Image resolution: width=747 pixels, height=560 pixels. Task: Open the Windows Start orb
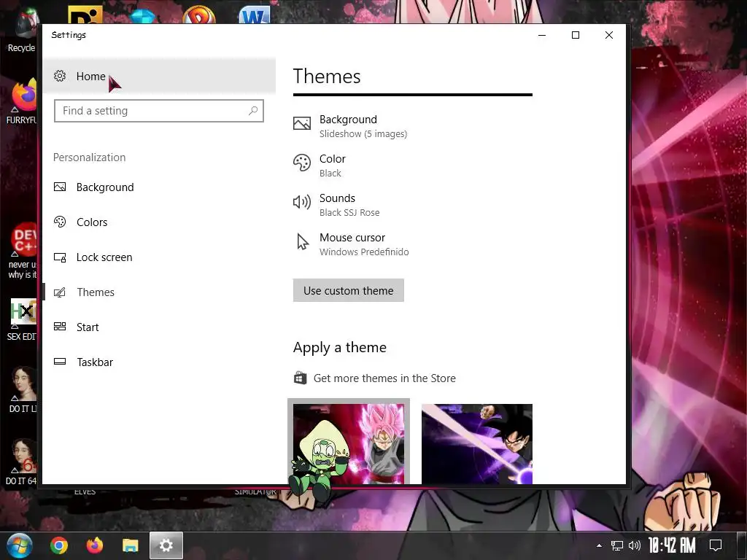[20, 545]
